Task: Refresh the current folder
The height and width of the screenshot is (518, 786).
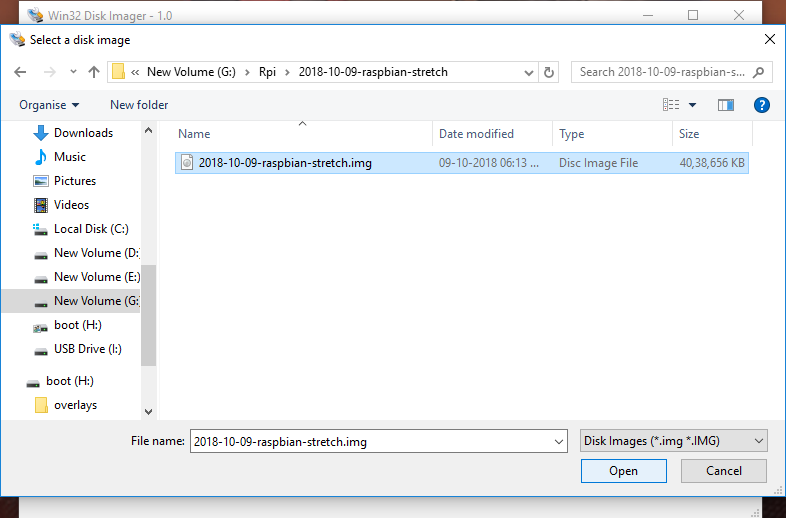Action: (x=549, y=72)
